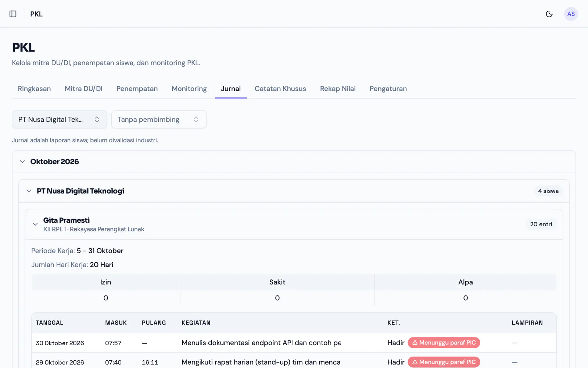Select the Monitoring tab
This screenshot has width=588, height=368.
[189, 89]
